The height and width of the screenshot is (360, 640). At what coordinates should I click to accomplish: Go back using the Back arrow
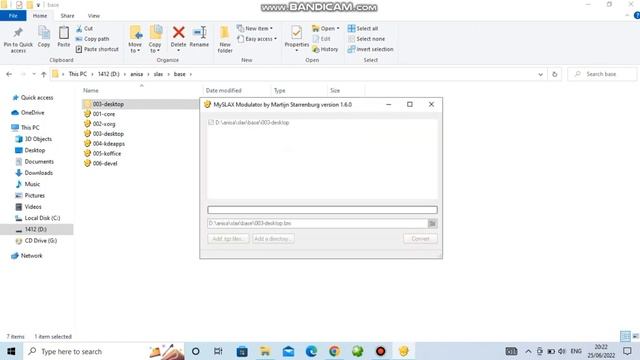9,74
